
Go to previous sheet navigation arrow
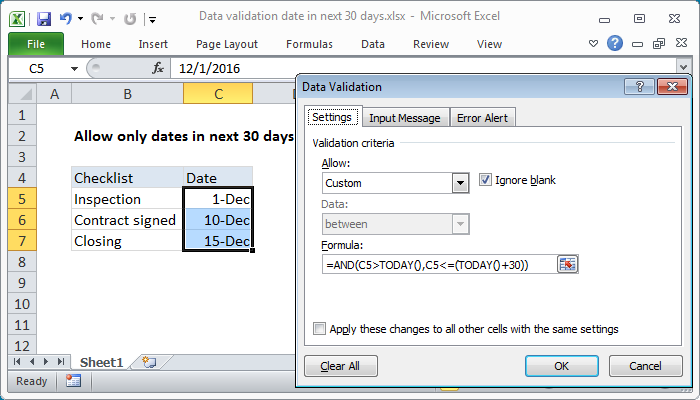(x=32, y=362)
